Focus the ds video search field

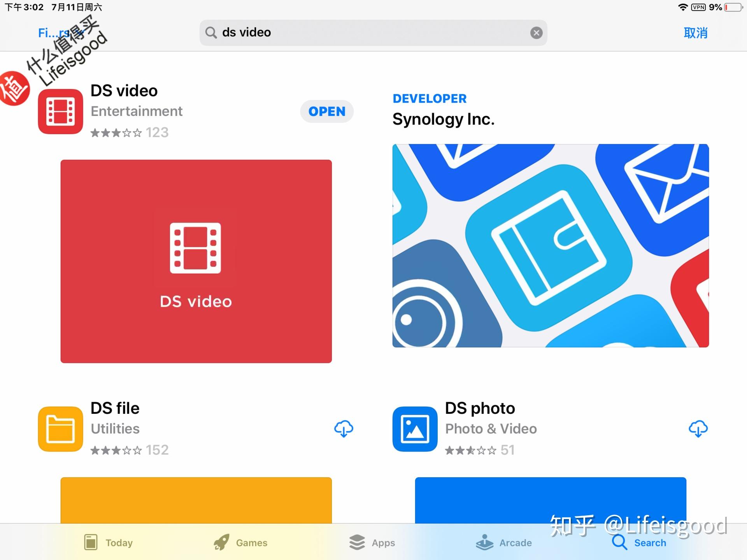(373, 33)
